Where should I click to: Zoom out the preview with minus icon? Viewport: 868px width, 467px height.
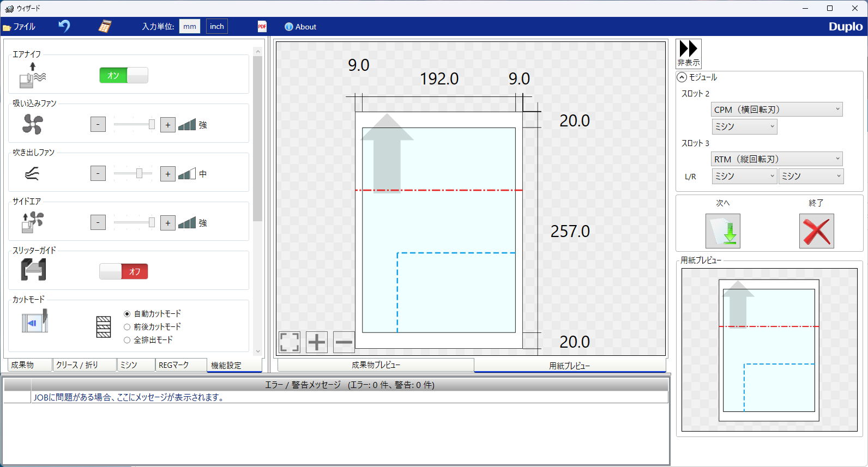coord(344,342)
